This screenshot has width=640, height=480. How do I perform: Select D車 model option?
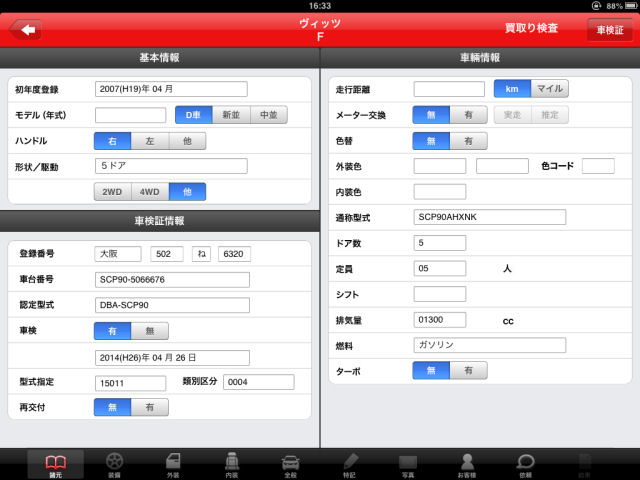click(x=194, y=115)
